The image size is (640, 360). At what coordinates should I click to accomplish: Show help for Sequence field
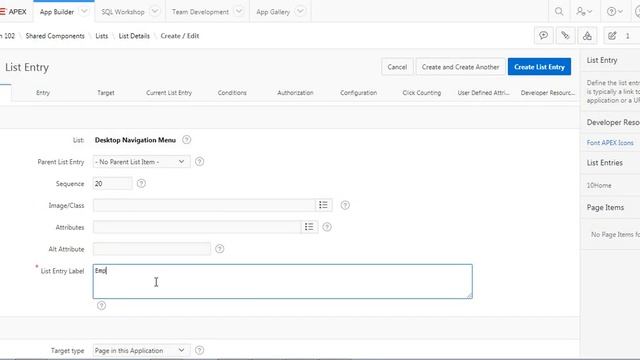click(x=141, y=184)
